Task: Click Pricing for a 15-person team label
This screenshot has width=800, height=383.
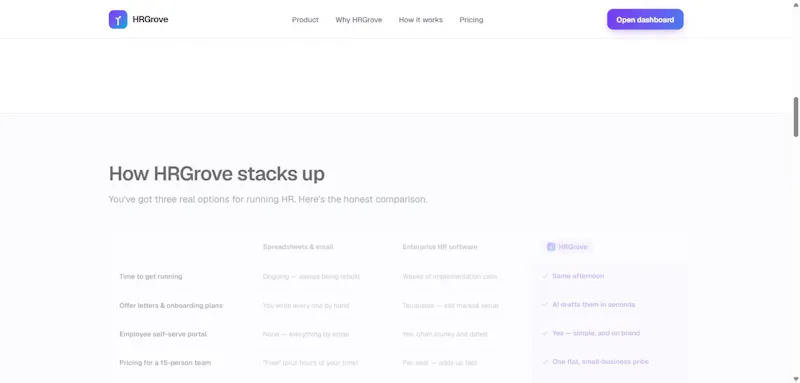Action: coord(165,363)
